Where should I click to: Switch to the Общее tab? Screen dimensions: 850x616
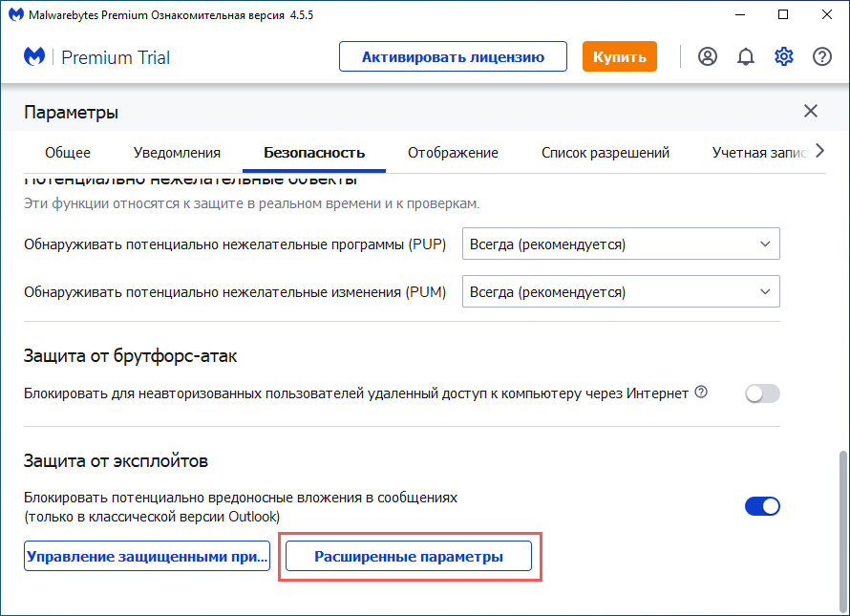coord(68,153)
